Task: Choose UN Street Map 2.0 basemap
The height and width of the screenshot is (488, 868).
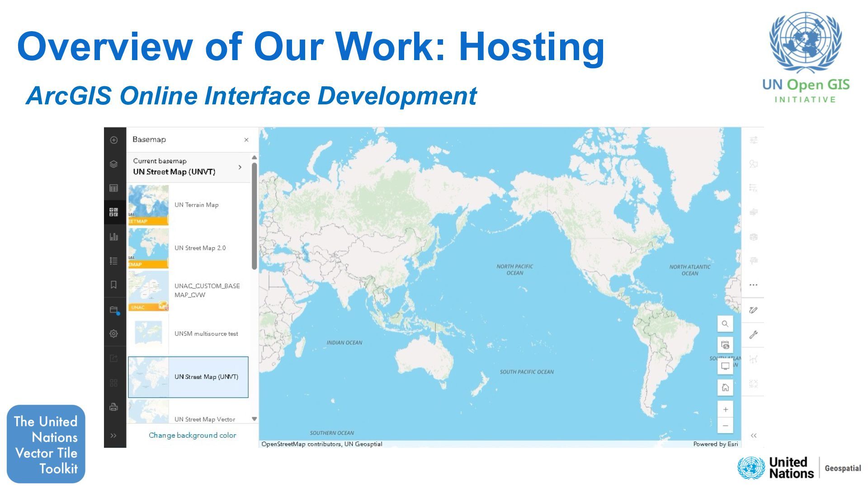Action: pos(189,248)
